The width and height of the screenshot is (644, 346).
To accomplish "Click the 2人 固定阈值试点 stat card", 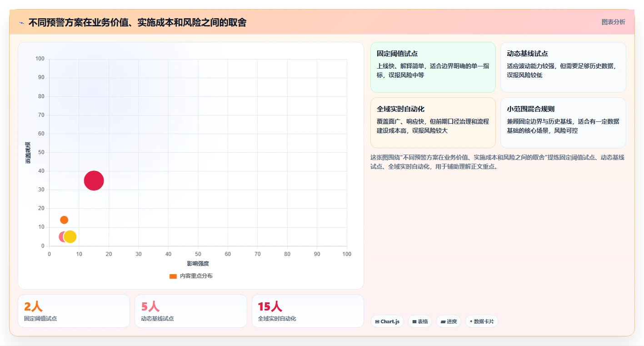I will [74, 311].
